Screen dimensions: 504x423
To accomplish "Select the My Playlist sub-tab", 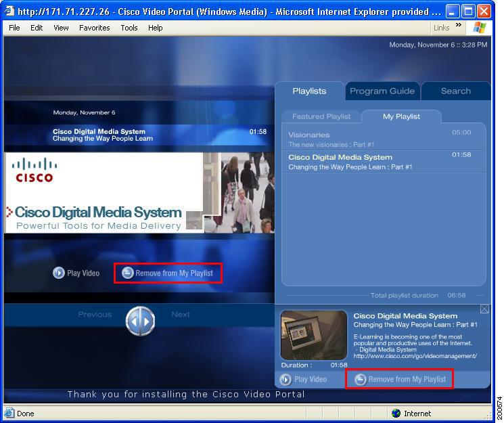I will [x=401, y=116].
